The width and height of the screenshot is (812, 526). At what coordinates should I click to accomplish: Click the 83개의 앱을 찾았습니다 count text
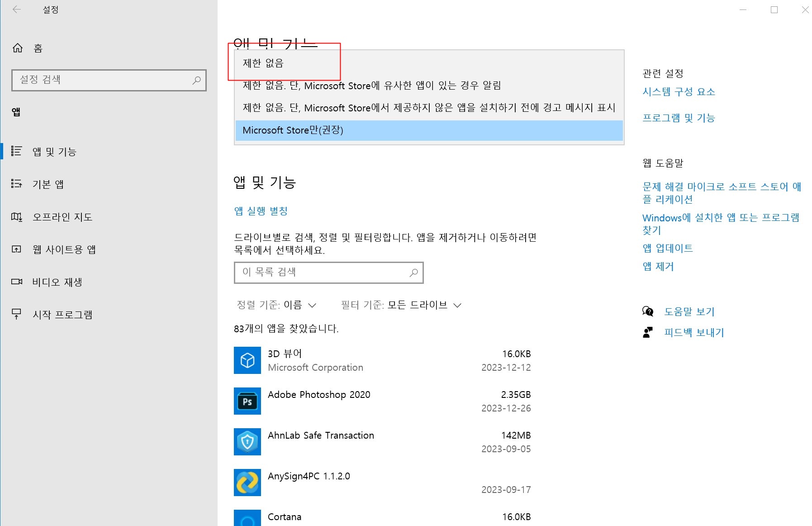[286, 329]
